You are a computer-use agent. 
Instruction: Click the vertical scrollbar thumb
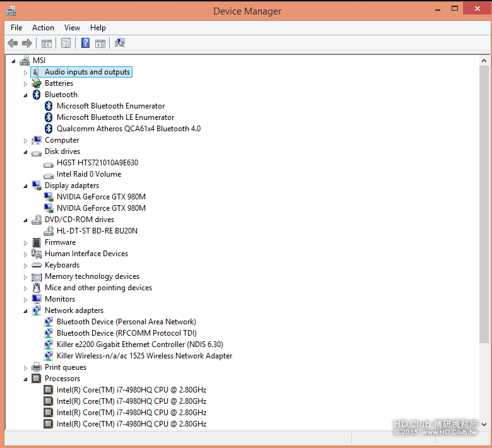pos(484,204)
